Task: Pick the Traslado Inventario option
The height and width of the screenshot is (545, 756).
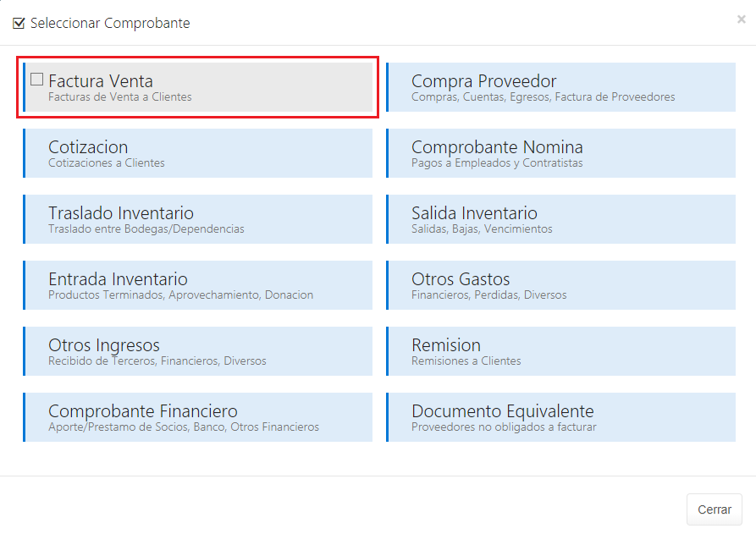Action: point(198,219)
